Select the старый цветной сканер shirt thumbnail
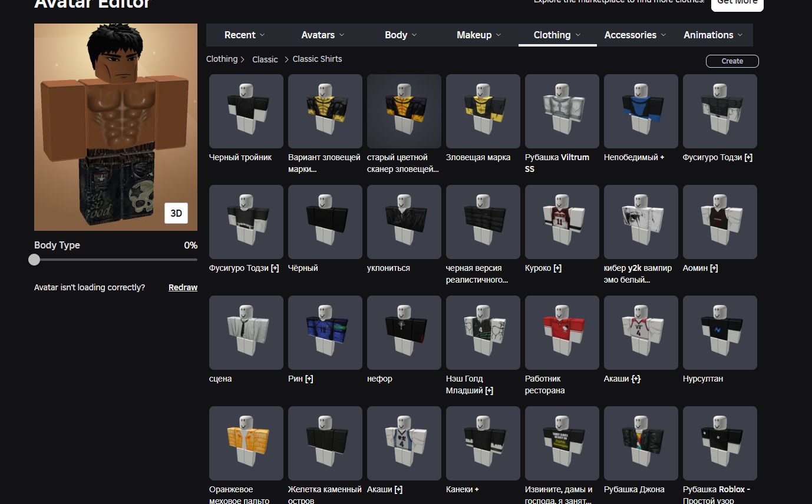The width and height of the screenshot is (812, 504). [x=404, y=111]
